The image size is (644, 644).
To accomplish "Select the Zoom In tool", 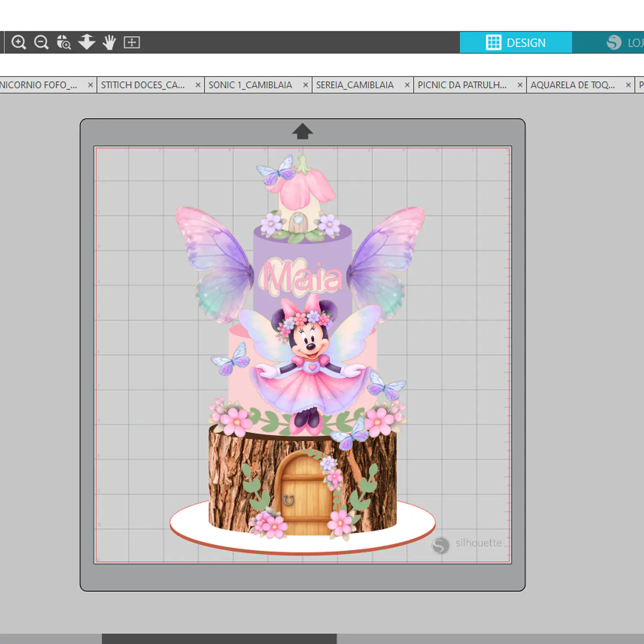I will click(18, 43).
